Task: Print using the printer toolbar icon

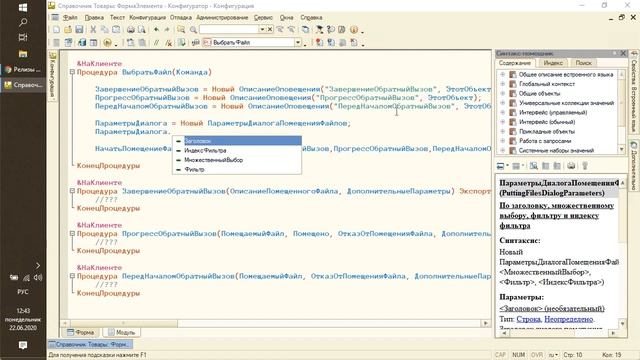Action: (x=131, y=30)
